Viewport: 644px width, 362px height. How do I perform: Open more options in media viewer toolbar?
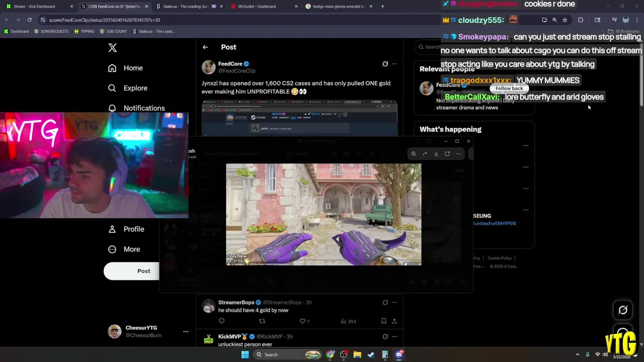tap(458, 154)
